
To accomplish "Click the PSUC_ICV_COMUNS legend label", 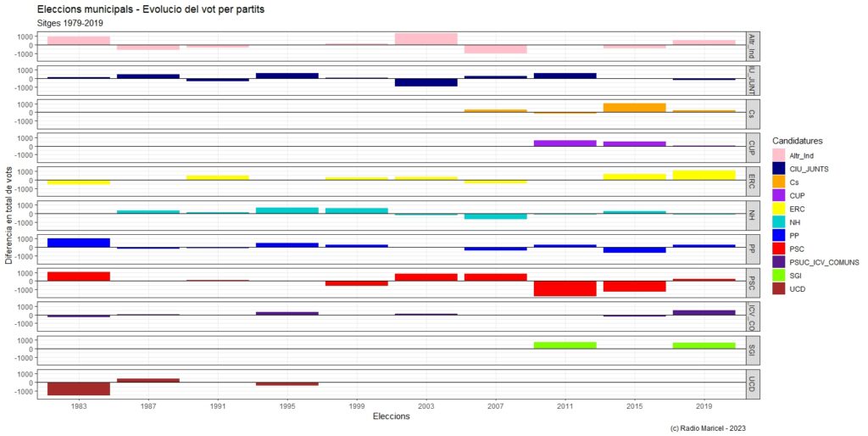I will [x=826, y=262].
